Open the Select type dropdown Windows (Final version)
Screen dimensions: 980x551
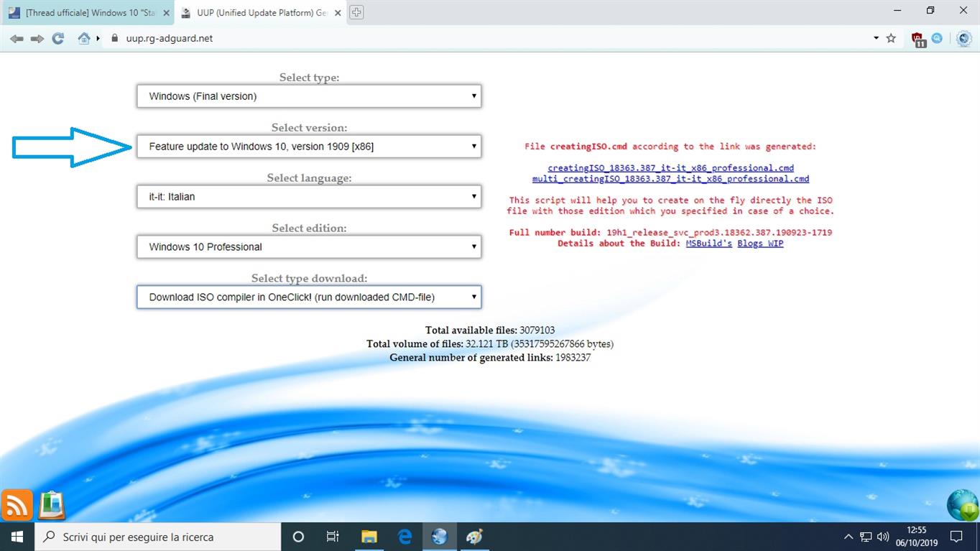[x=309, y=96]
